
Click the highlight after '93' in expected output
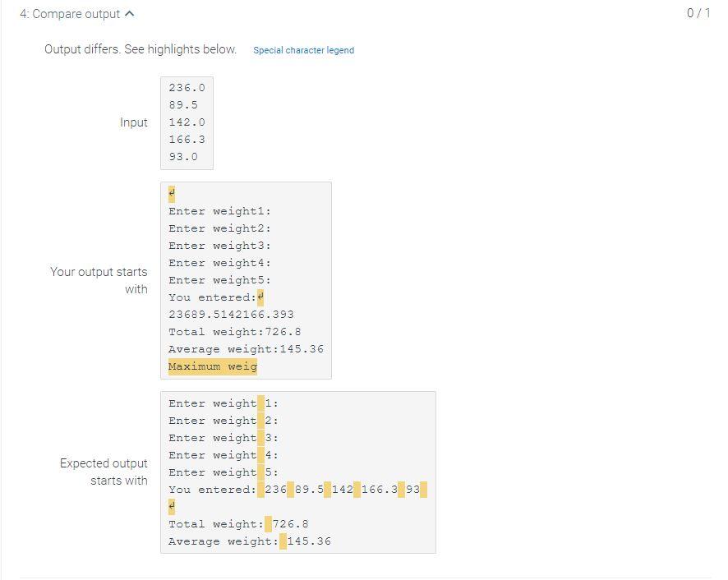(422, 489)
